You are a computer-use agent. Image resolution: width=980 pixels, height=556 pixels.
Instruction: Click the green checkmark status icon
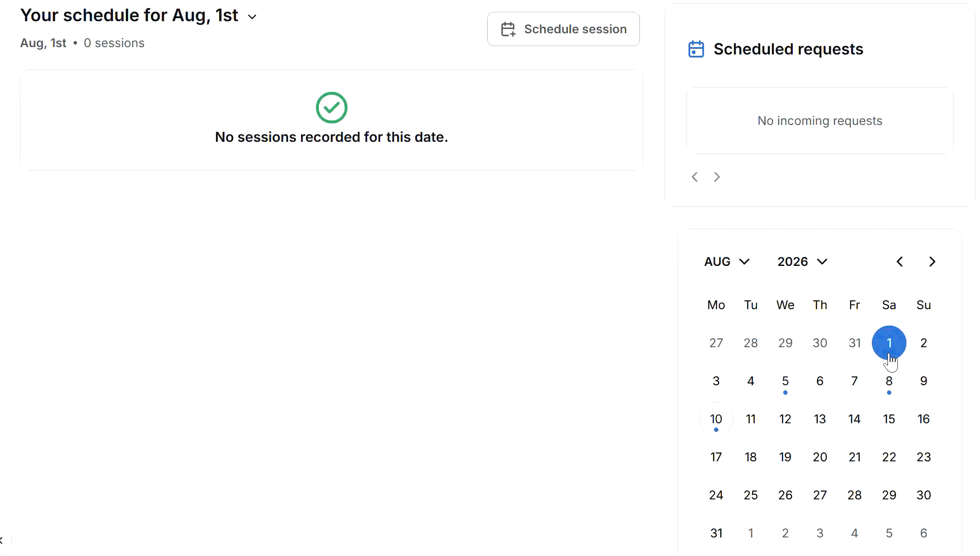coord(332,108)
